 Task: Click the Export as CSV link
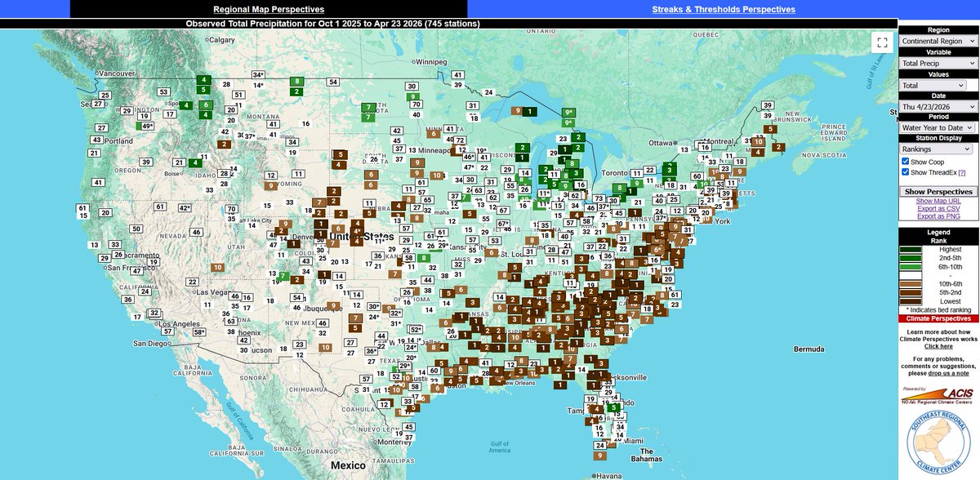[x=938, y=209]
